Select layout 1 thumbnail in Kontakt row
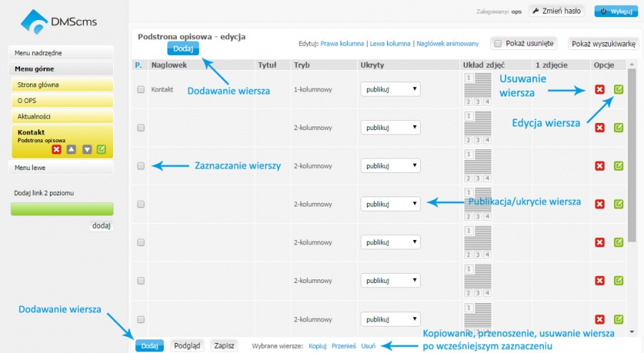Image resolution: width=644 pixels, height=353 pixels. 468,78
